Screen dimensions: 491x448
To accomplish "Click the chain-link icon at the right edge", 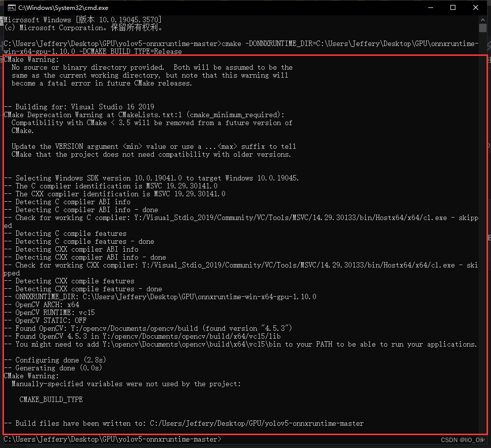I will pyautogui.click(x=488, y=45).
